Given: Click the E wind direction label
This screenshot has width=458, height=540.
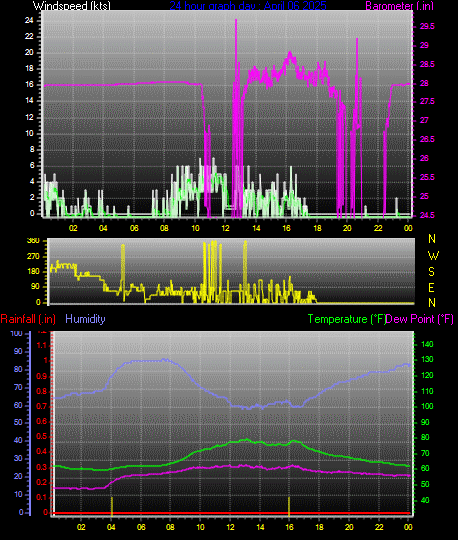Looking at the screenshot, I should (431, 288).
